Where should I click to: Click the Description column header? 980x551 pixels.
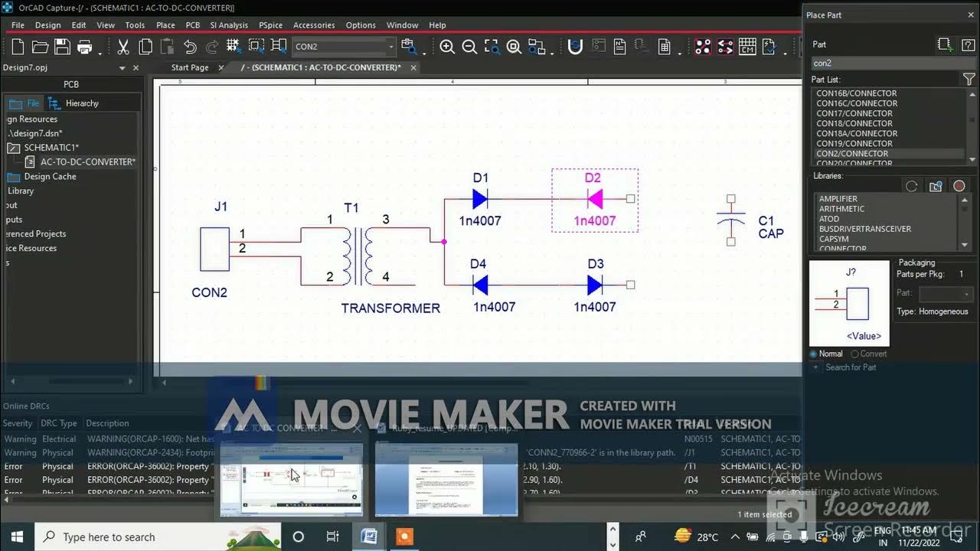(x=107, y=423)
